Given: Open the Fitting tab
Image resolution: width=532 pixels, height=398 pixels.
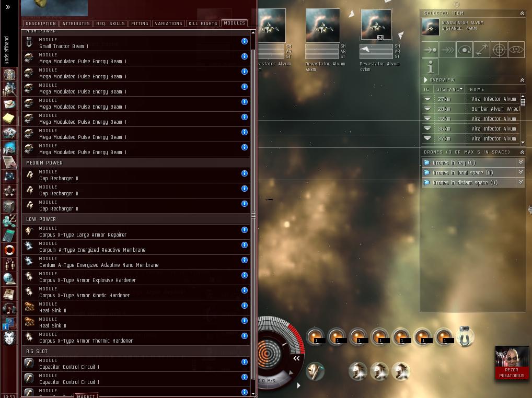Looking at the screenshot, I should click(x=140, y=24).
